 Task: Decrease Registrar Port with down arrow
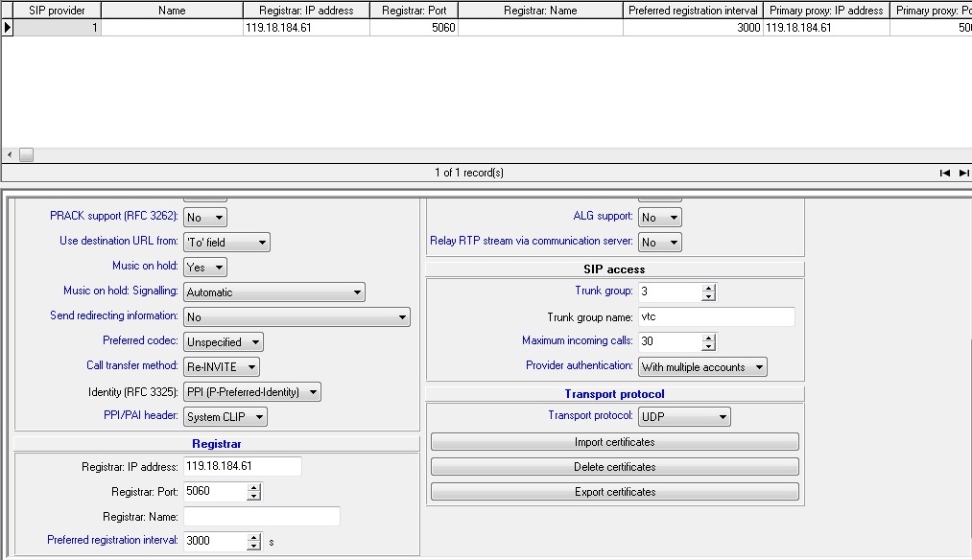point(253,496)
